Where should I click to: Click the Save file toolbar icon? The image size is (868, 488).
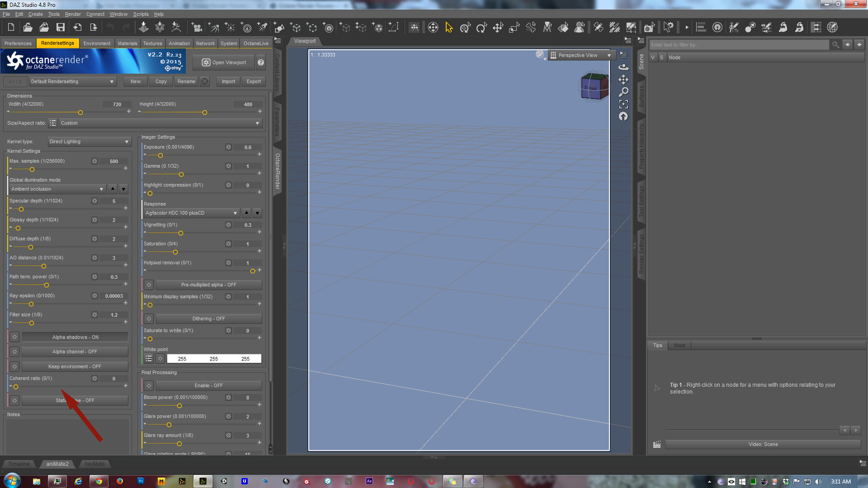pyautogui.click(x=60, y=28)
